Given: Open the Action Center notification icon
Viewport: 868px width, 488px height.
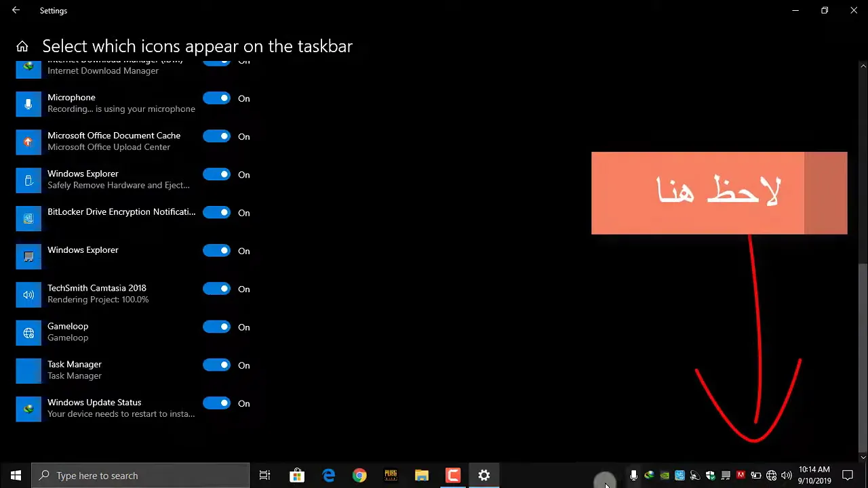Looking at the screenshot, I should pos(847,476).
